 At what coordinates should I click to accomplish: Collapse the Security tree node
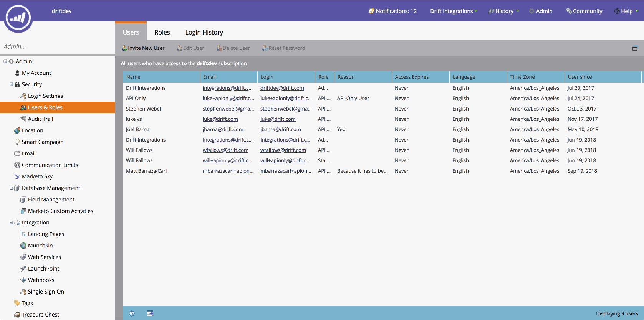tap(12, 84)
